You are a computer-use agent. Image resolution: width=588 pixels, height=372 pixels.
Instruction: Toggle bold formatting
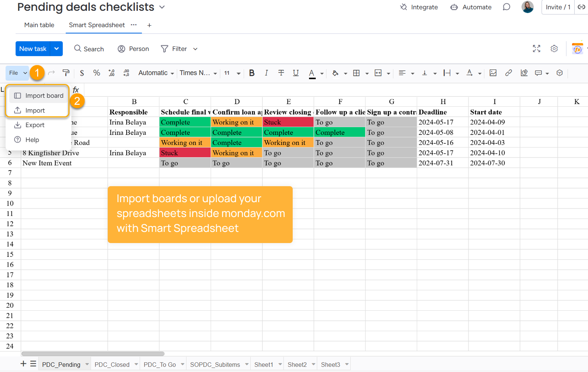252,73
